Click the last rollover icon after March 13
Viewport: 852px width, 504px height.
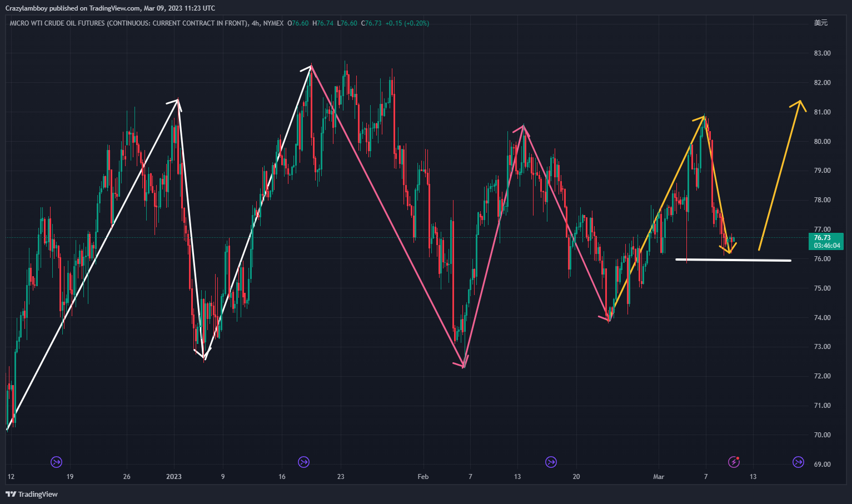798,462
